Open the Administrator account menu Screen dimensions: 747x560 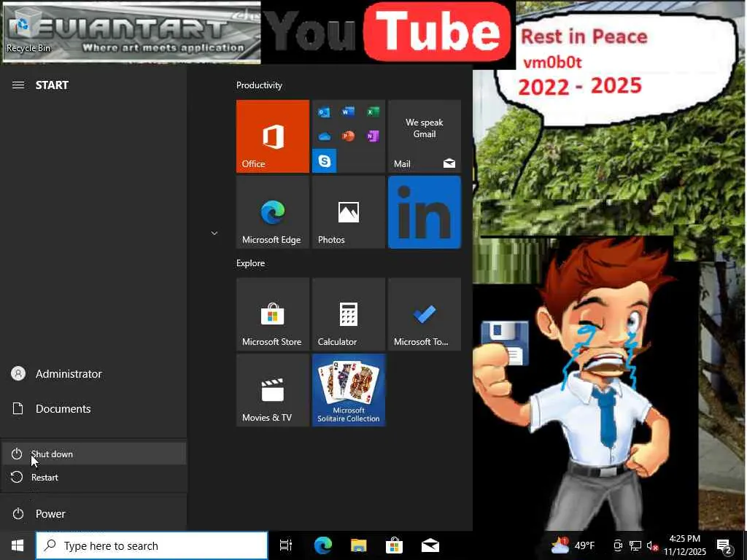[93, 374]
